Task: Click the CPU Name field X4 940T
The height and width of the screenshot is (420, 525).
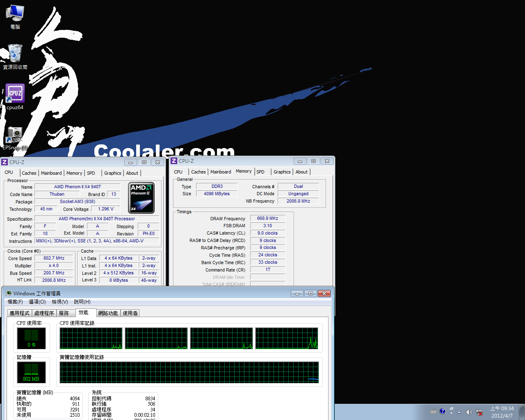Action: 78,187
